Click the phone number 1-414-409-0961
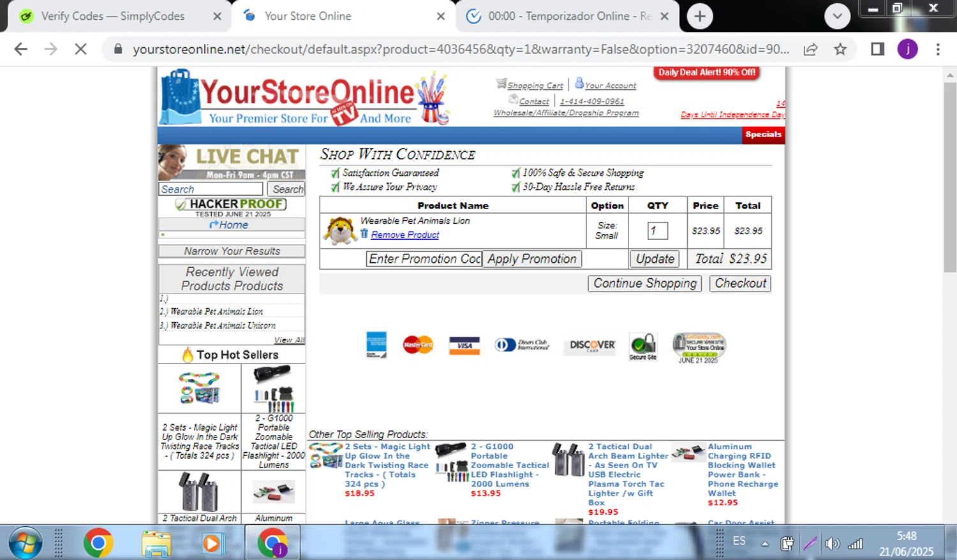The image size is (957, 560). (591, 101)
